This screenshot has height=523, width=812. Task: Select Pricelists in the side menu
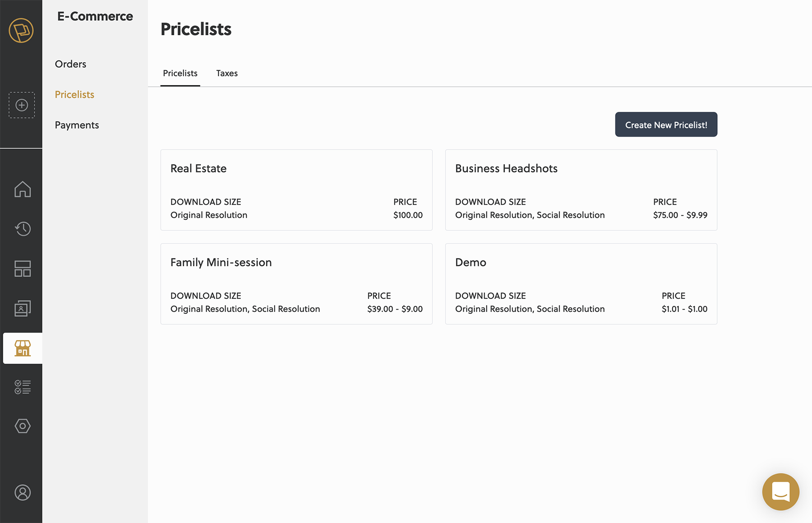tap(74, 94)
